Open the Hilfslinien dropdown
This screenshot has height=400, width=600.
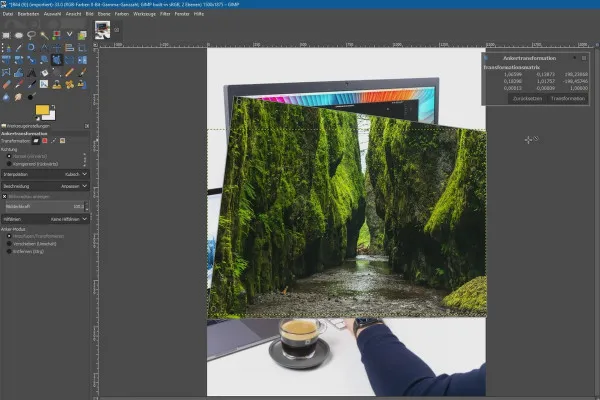click(45, 219)
